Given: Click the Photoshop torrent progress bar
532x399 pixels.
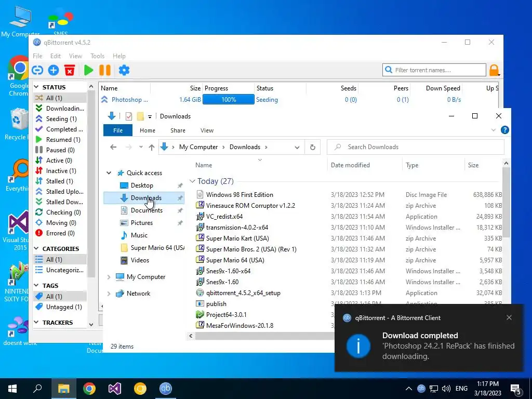Looking at the screenshot, I should pos(229,100).
